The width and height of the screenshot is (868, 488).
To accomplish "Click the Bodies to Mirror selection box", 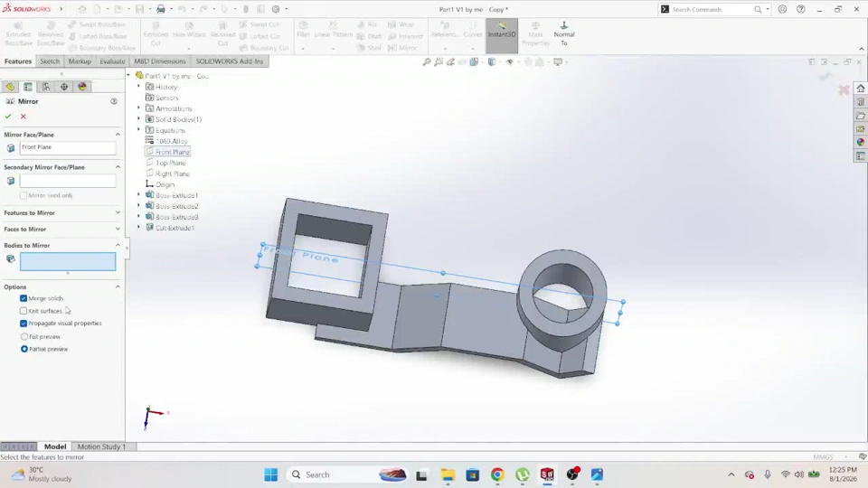I will [68, 262].
